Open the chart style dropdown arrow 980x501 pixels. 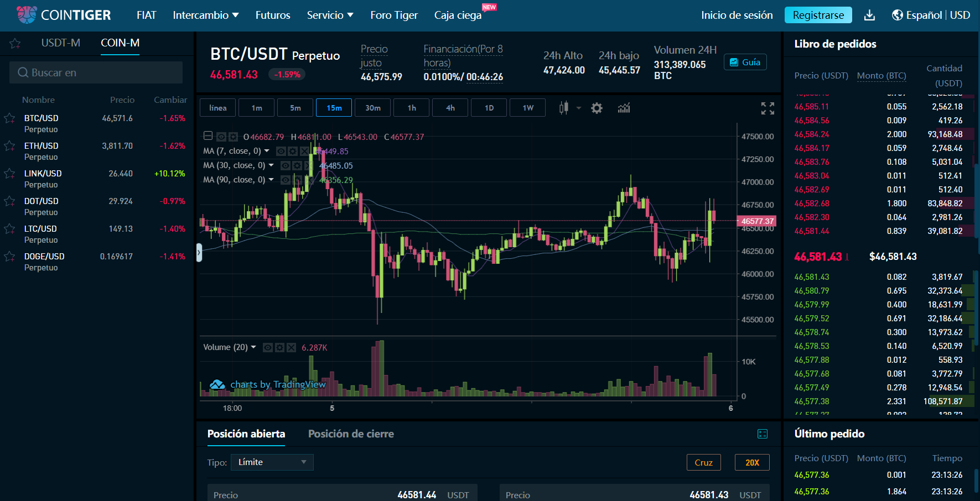578,108
